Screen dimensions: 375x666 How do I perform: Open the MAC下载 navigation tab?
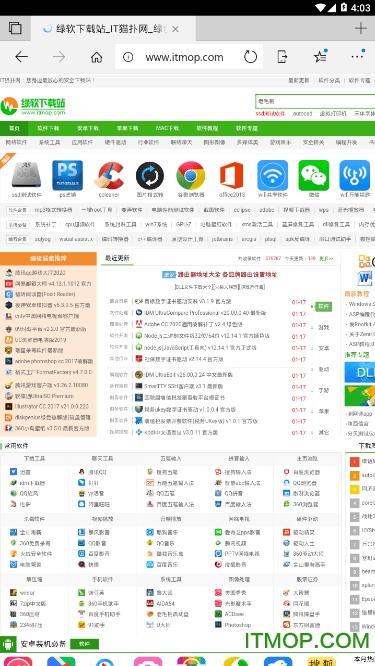[x=167, y=128]
